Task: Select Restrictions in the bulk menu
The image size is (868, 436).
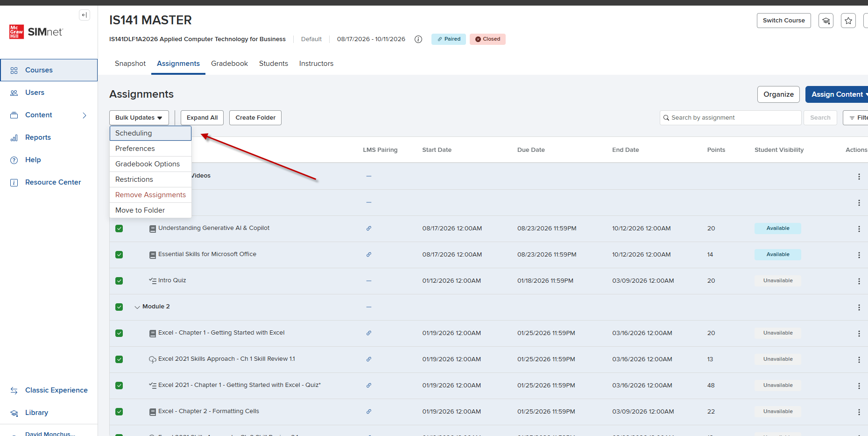Action: click(150, 179)
